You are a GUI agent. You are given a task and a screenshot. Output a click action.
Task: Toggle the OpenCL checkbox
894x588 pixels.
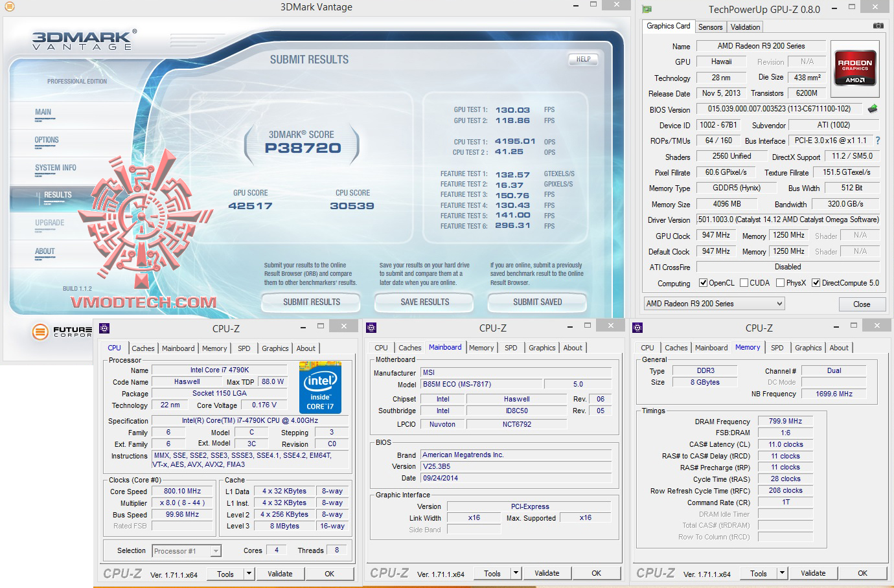pos(703,283)
